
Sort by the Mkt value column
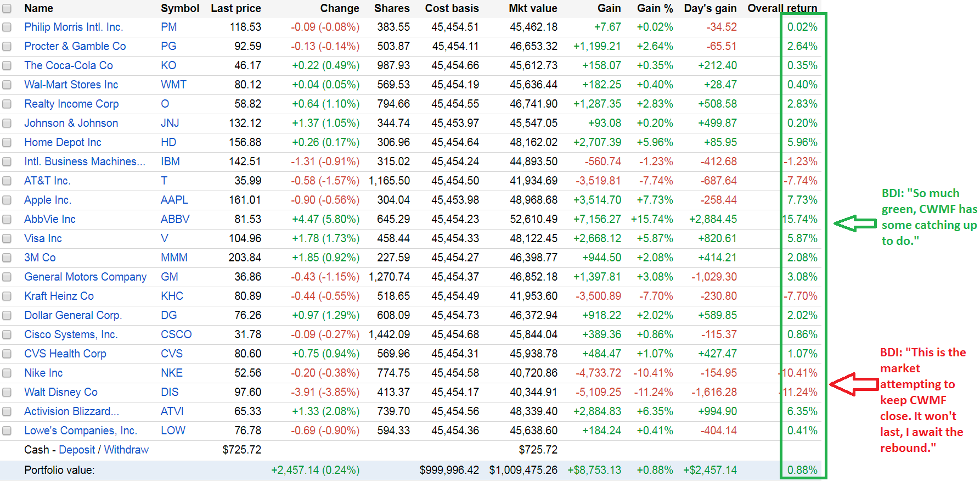click(x=533, y=8)
